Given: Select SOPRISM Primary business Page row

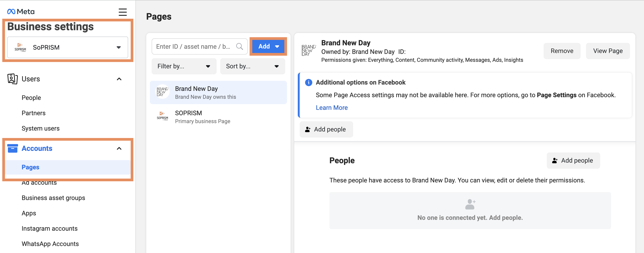Looking at the screenshot, I should tap(218, 117).
